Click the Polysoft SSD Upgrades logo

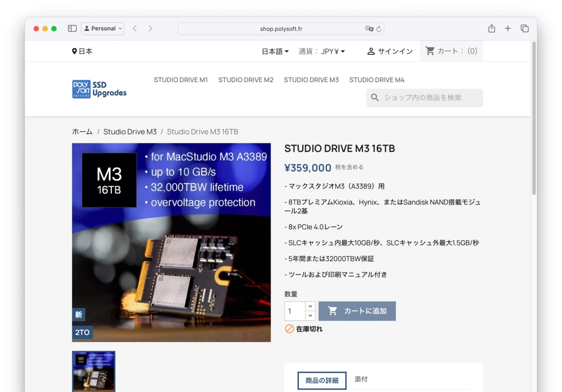click(99, 89)
